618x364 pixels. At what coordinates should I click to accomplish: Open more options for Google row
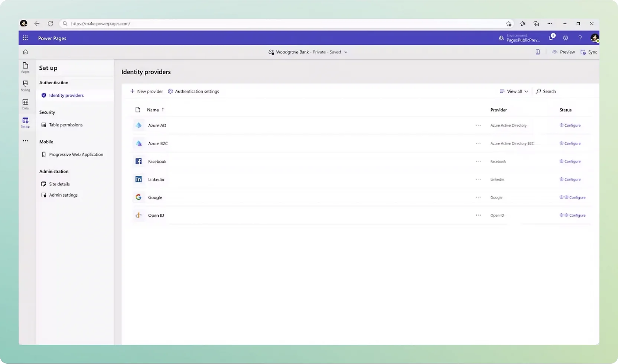(478, 197)
